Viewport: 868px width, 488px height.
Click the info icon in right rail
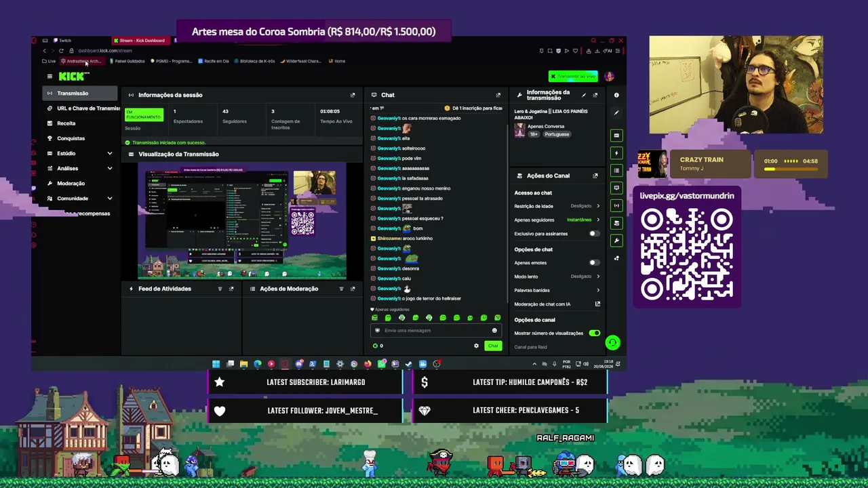(x=616, y=95)
